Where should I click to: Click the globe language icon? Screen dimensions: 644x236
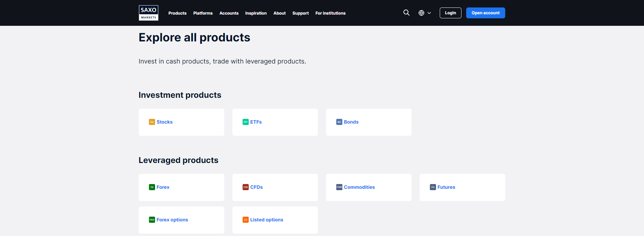[x=421, y=13]
